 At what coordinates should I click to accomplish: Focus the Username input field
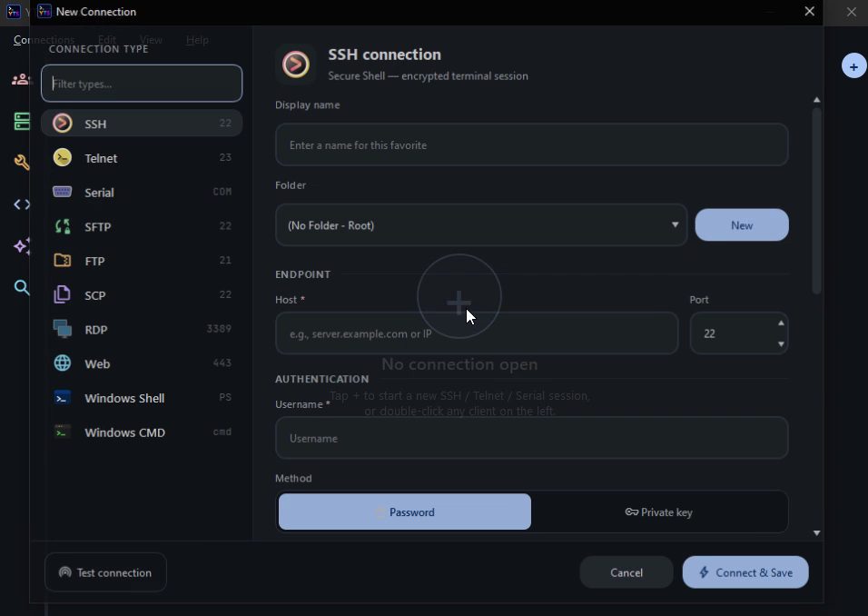click(x=531, y=438)
